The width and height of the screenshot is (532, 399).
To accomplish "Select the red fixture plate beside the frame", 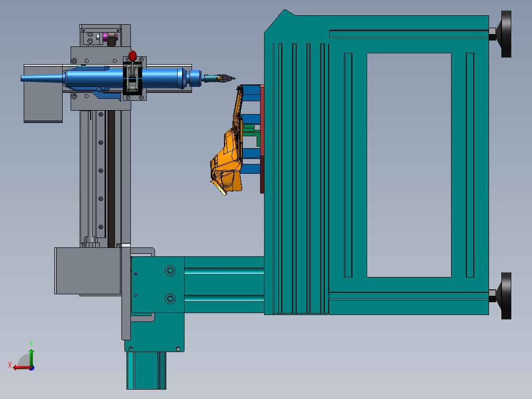I will 262,139.
